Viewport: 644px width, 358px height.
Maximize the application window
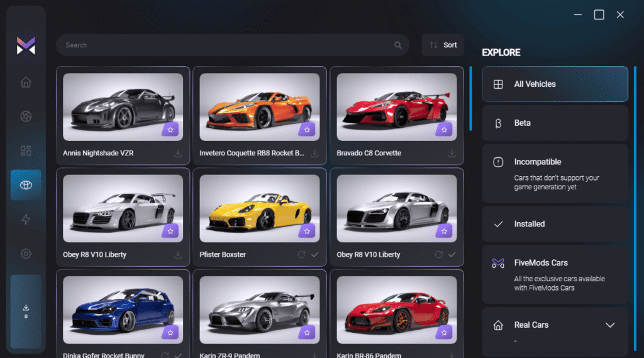599,15
